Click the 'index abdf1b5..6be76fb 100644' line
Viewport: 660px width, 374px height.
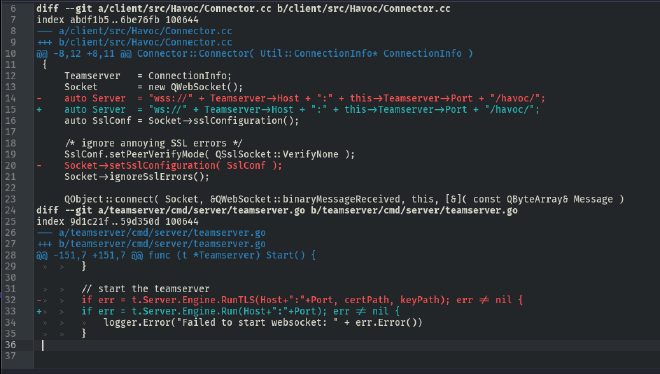click(117, 20)
